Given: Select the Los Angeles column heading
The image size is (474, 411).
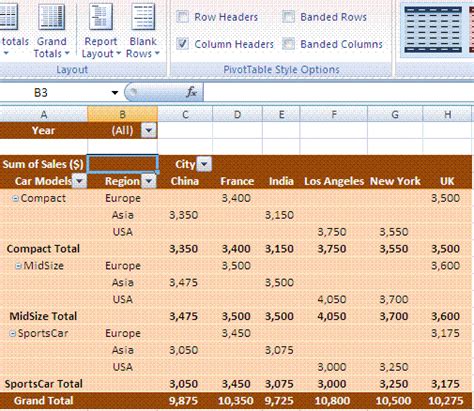Looking at the screenshot, I should tap(334, 181).
